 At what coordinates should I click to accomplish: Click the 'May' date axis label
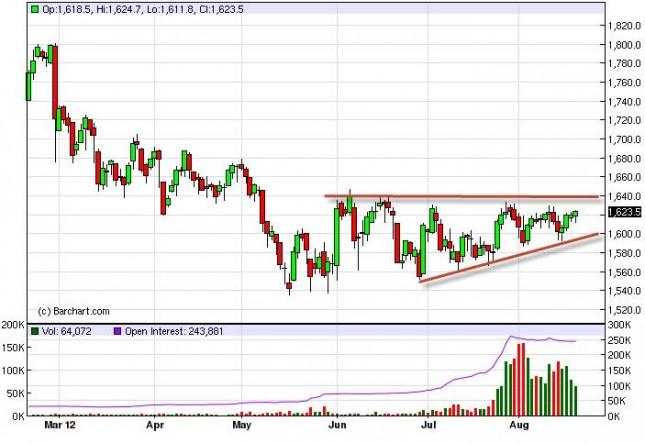241,425
